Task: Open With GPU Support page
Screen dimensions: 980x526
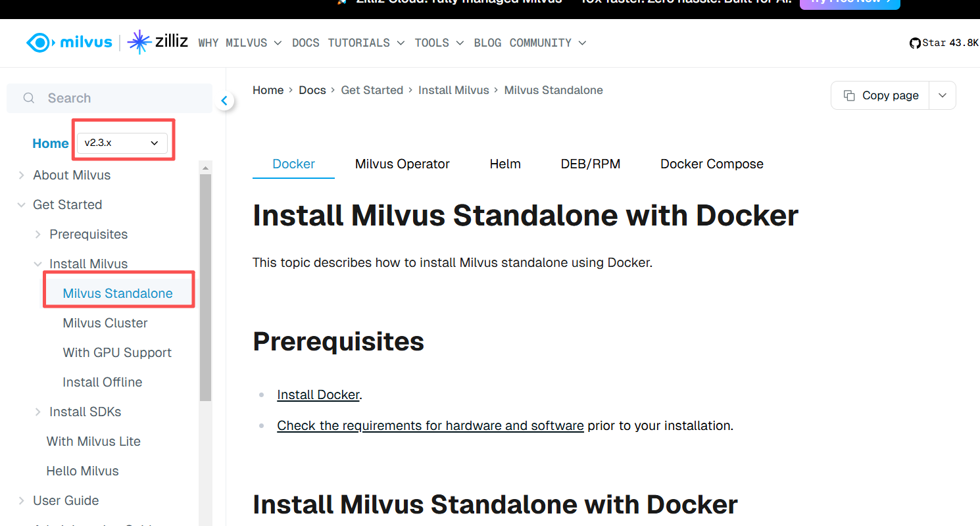Action: pos(117,352)
